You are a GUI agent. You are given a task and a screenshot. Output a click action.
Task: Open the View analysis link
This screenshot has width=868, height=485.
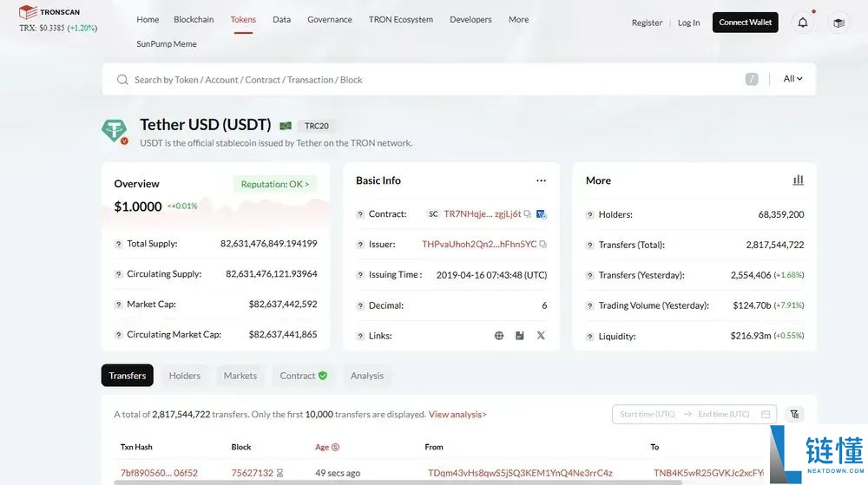(x=457, y=414)
